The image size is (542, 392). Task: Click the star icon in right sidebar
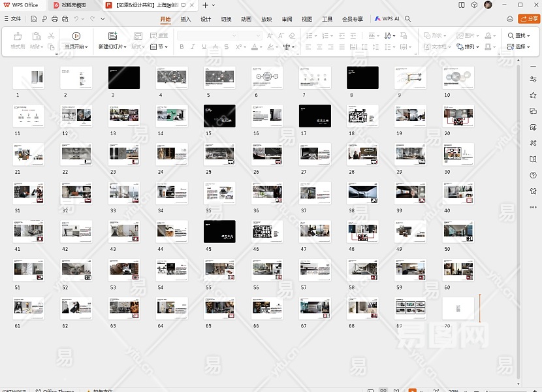[x=533, y=95]
